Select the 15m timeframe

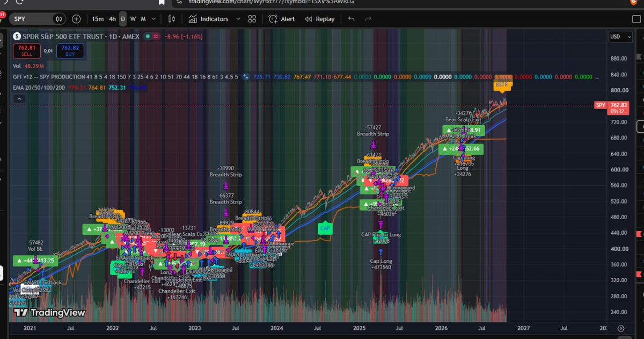point(98,19)
